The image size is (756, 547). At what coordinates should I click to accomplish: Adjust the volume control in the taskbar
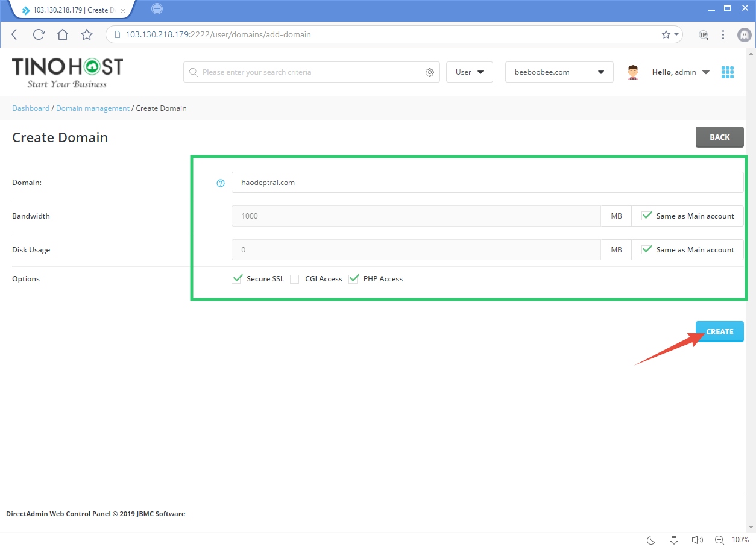[x=697, y=540]
